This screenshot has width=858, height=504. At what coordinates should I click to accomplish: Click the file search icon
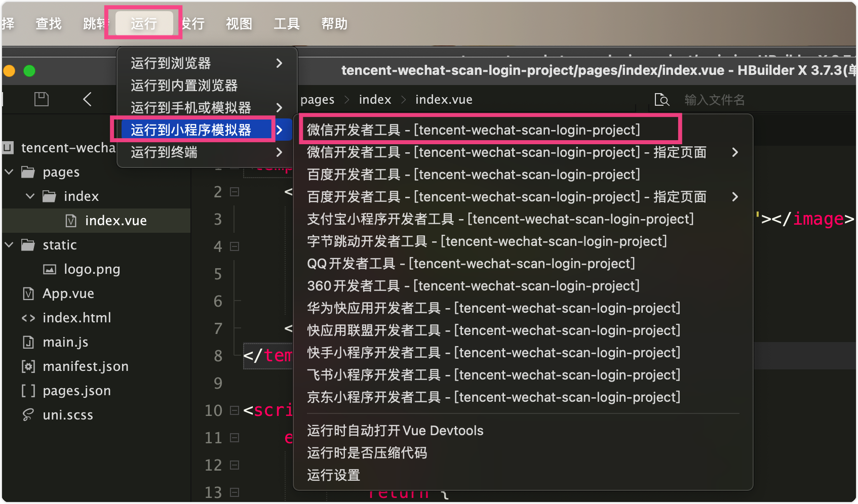[661, 100]
